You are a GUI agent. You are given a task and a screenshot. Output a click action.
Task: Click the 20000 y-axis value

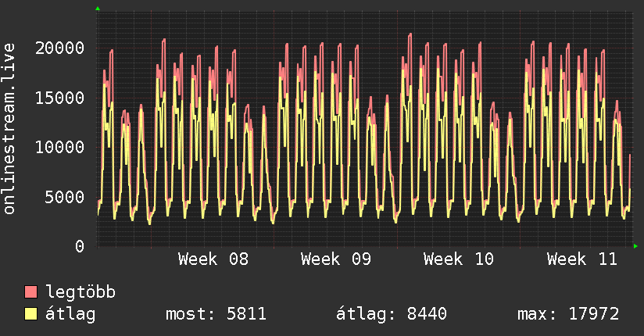59,48
